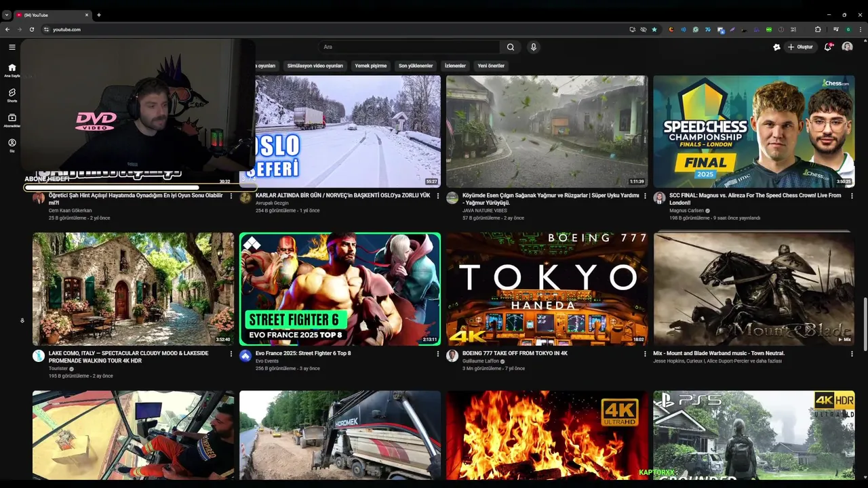Open options for Evo France video
This screenshot has width=868, height=488.
click(x=438, y=354)
